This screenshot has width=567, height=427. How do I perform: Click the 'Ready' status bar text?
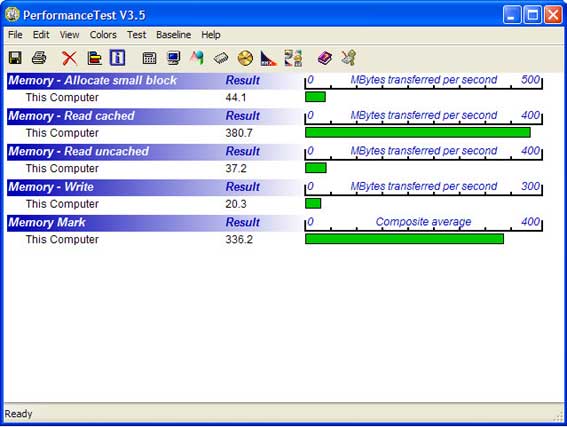pyautogui.click(x=18, y=414)
